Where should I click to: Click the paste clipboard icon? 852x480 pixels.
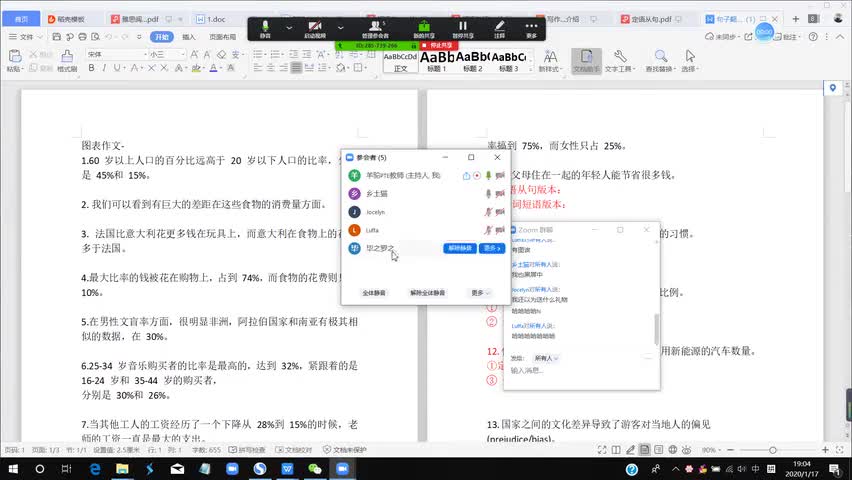15,56
